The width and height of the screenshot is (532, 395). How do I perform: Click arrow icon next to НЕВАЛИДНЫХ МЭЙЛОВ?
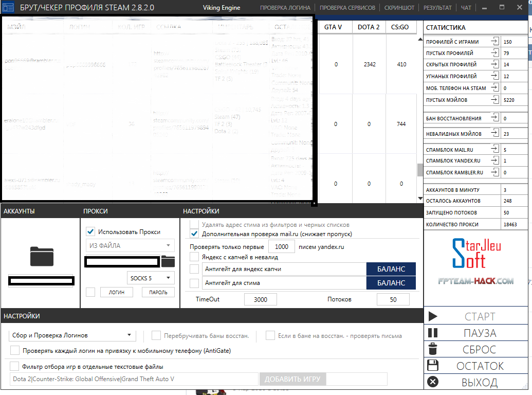[x=495, y=133]
